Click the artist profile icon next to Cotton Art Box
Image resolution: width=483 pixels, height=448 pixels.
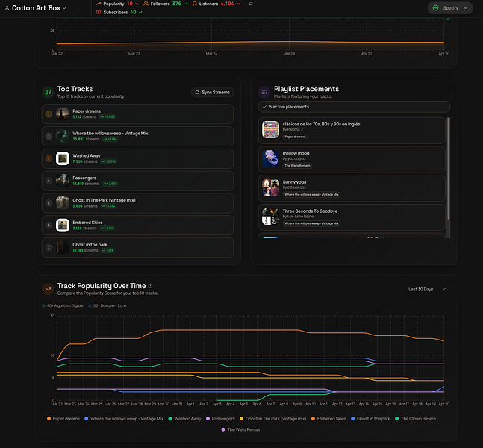coord(7,8)
